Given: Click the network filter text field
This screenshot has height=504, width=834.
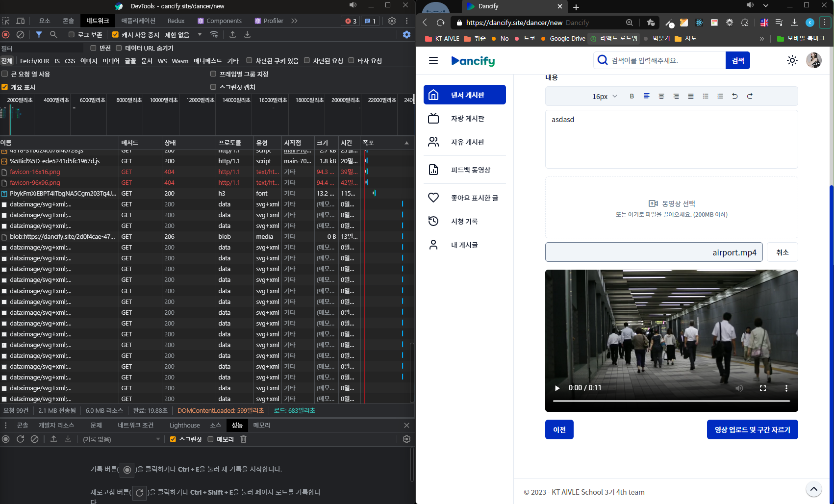Looking at the screenshot, I should pos(42,48).
